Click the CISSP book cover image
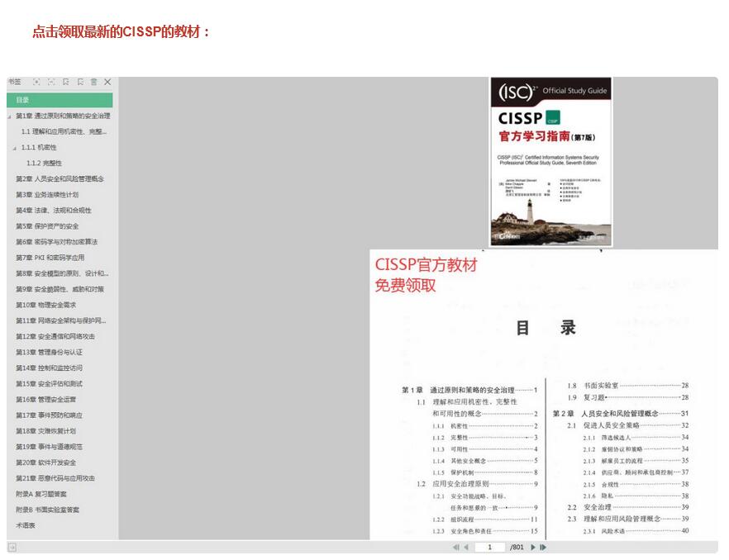This screenshot has height=560, width=729. [551, 161]
